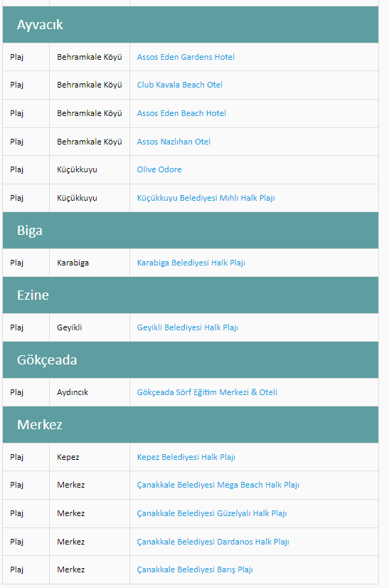The width and height of the screenshot is (389, 588).
Task: Click the Aydıncık location cell
Action: click(90, 392)
